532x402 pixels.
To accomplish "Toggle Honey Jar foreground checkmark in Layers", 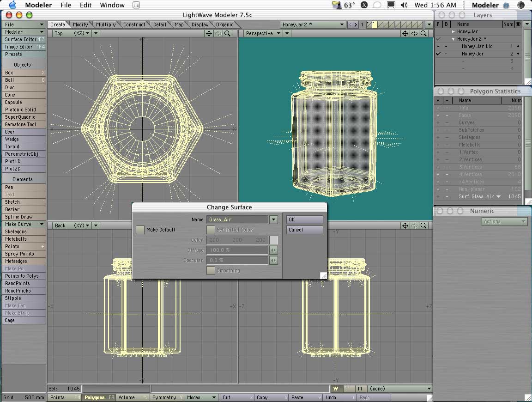I will (x=438, y=54).
